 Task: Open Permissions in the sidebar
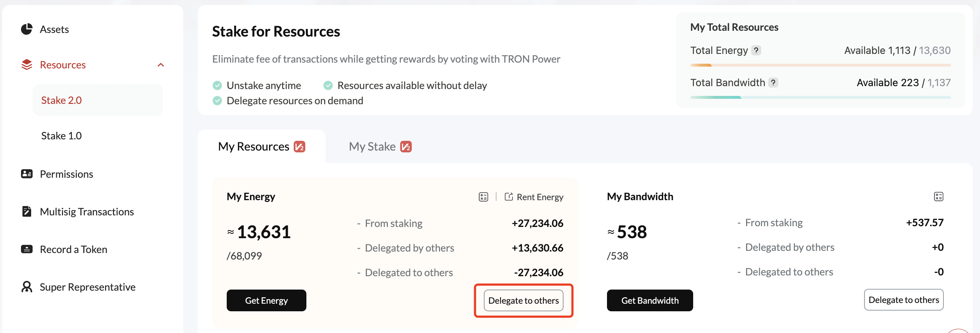pos(67,174)
